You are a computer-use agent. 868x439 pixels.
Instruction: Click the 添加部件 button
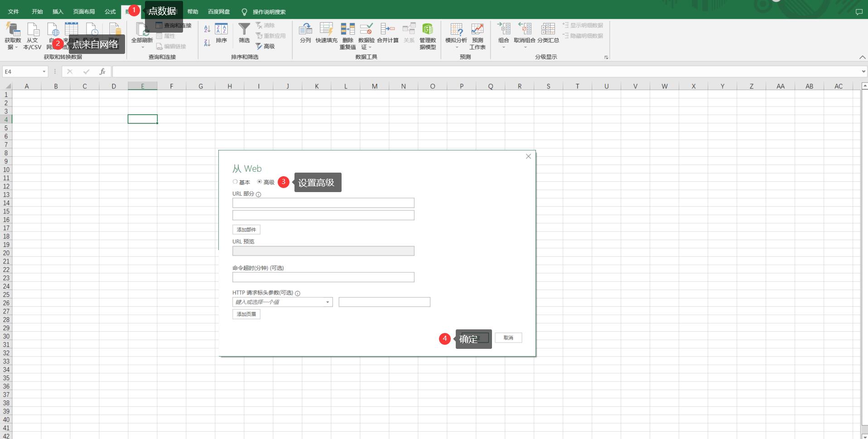click(x=246, y=230)
